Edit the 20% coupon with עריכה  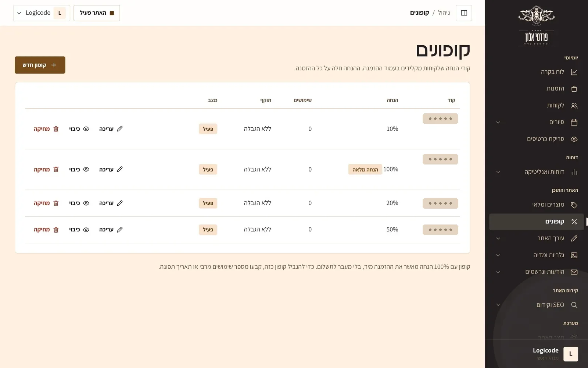pyautogui.click(x=111, y=203)
